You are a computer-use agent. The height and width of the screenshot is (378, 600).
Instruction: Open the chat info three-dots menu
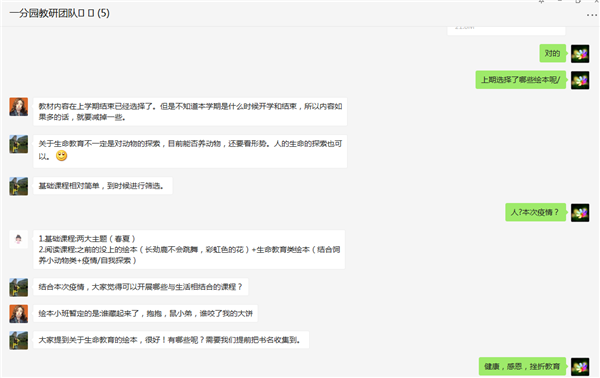click(x=592, y=15)
